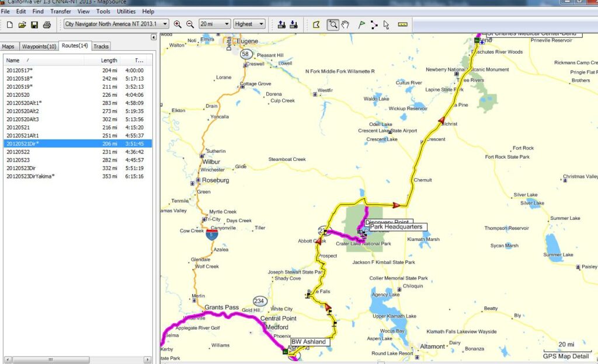The width and height of the screenshot is (598, 364).
Task: Collapse the side panel with arrow button
Action: pyautogui.click(x=154, y=37)
